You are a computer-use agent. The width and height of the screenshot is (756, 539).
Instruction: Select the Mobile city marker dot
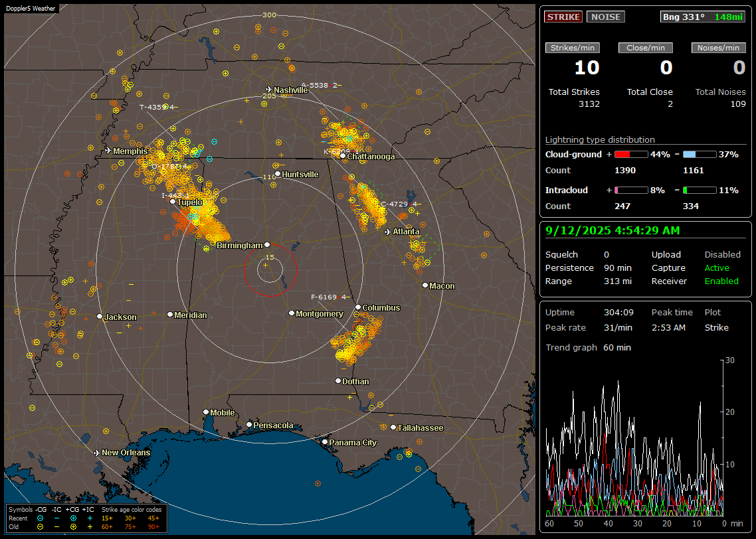206,412
